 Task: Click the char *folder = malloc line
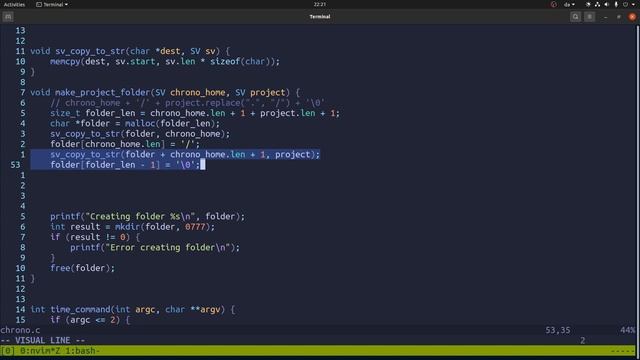[135, 124]
